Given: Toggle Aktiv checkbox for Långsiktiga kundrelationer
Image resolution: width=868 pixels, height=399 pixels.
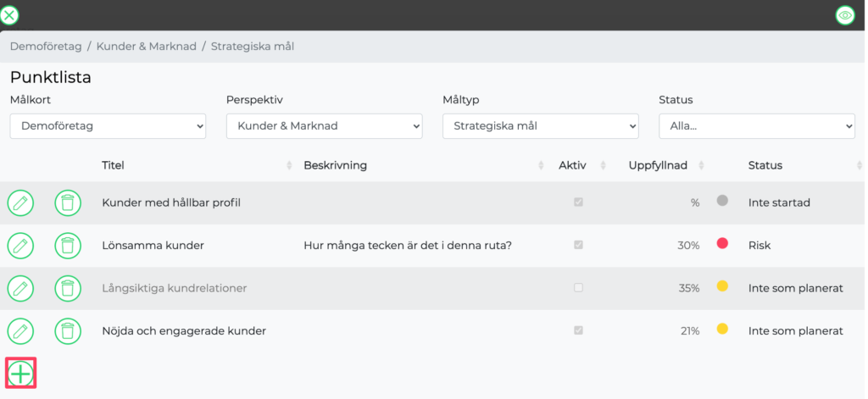Looking at the screenshot, I should click(578, 288).
